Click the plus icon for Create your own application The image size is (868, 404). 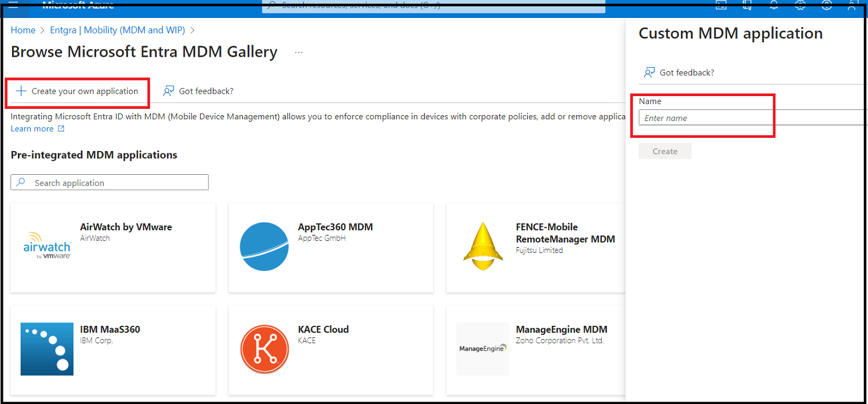[x=21, y=91]
